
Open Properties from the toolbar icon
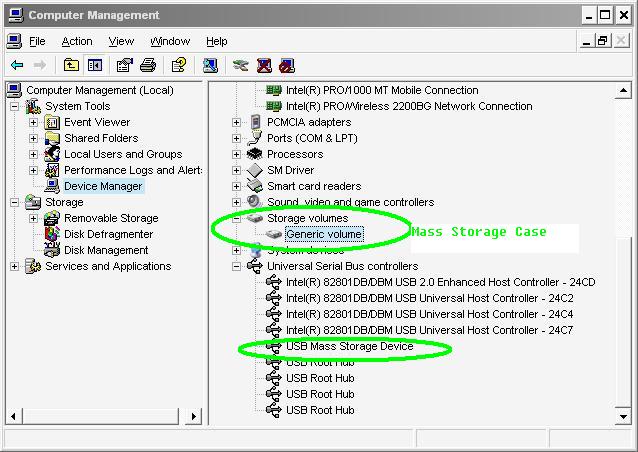click(125, 65)
